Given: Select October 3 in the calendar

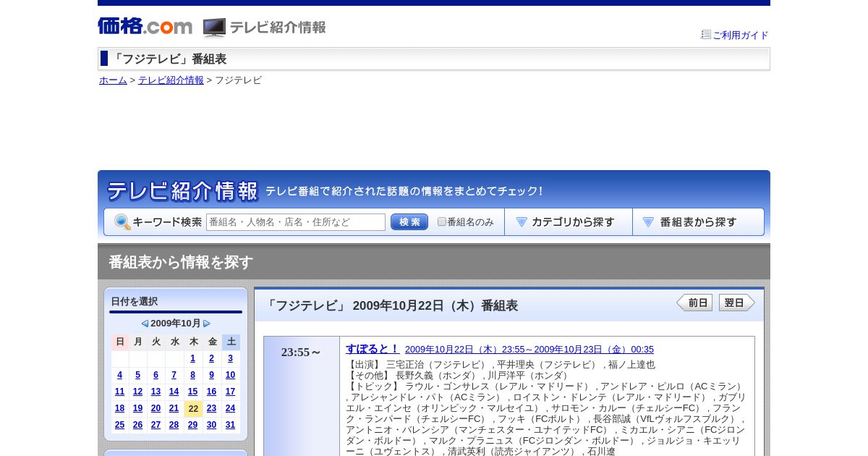Looking at the screenshot, I should [x=231, y=358].
